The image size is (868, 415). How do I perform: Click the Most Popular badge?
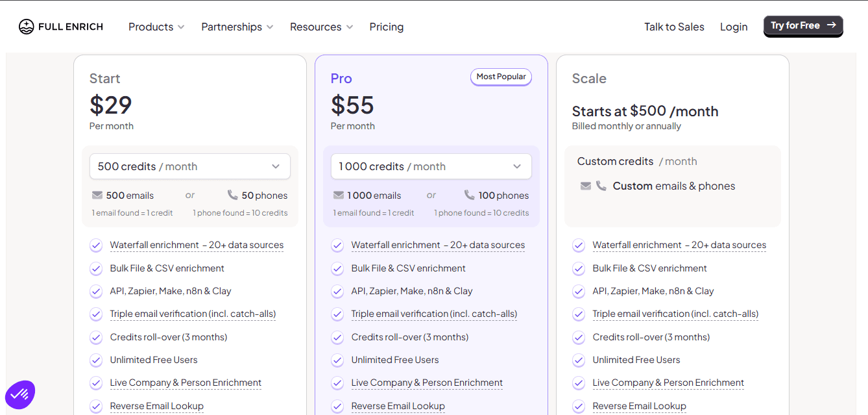point(501,77)
